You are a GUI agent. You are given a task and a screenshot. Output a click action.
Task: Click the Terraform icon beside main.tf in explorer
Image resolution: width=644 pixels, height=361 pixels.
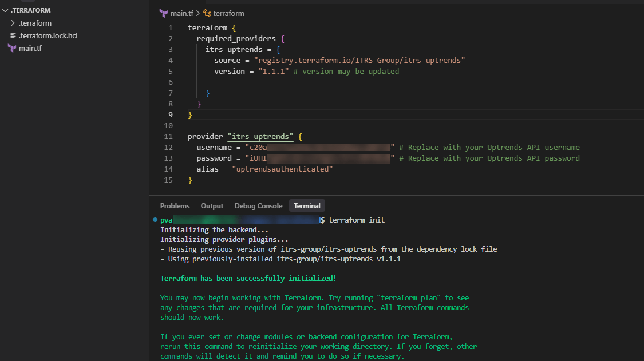click(x=12, y=48)
